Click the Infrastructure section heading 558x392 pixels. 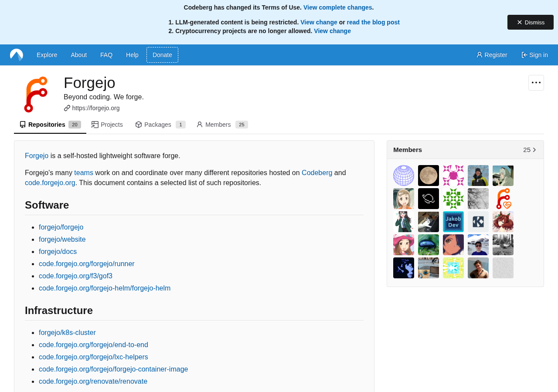(59, 311)
